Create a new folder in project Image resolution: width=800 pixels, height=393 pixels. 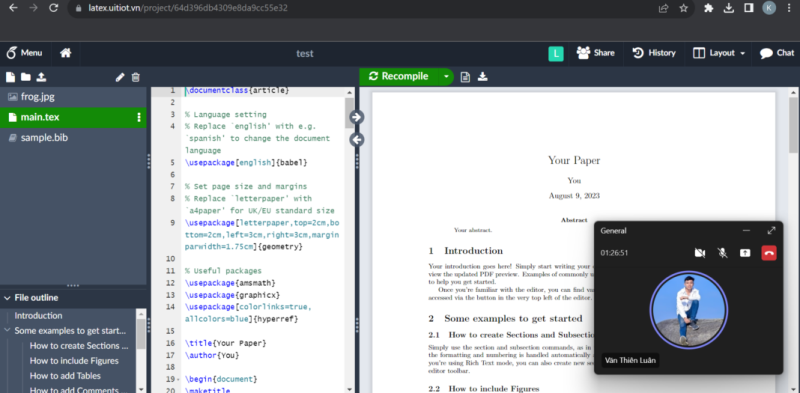pos(26,78)
